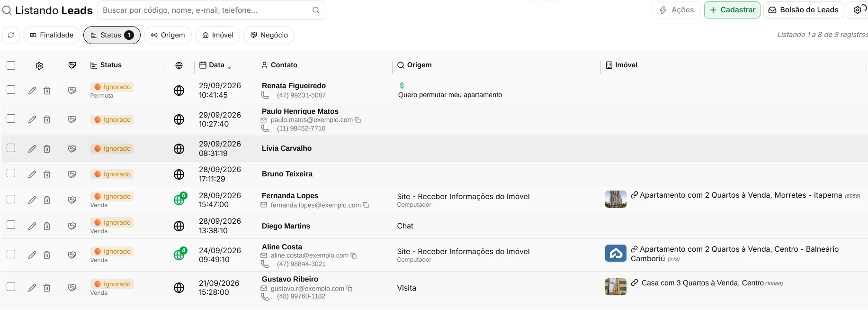Image resolution: width=868 pixels, height=310 pixels.
Task: Click the globe column header icon
Action: (x=179, y=65)
